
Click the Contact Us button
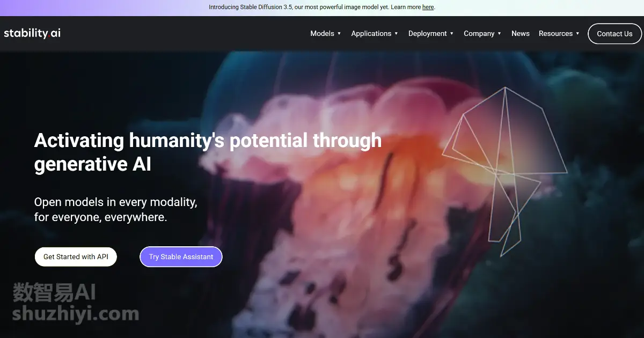click(x=614, y=33)
